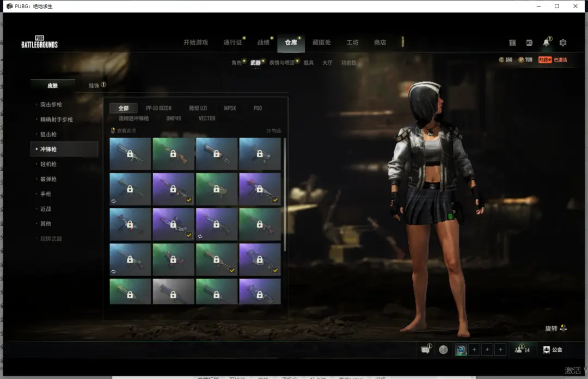The image size is (588, 379).
Task: Invite a player via last empty plus slot
Action: pyautogui.click(x=500, y=350)
